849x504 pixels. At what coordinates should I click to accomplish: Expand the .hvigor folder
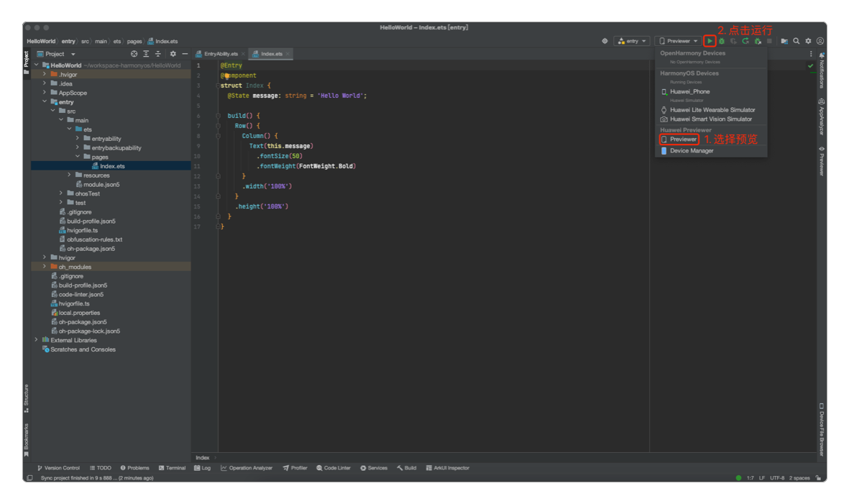(45, 75)
